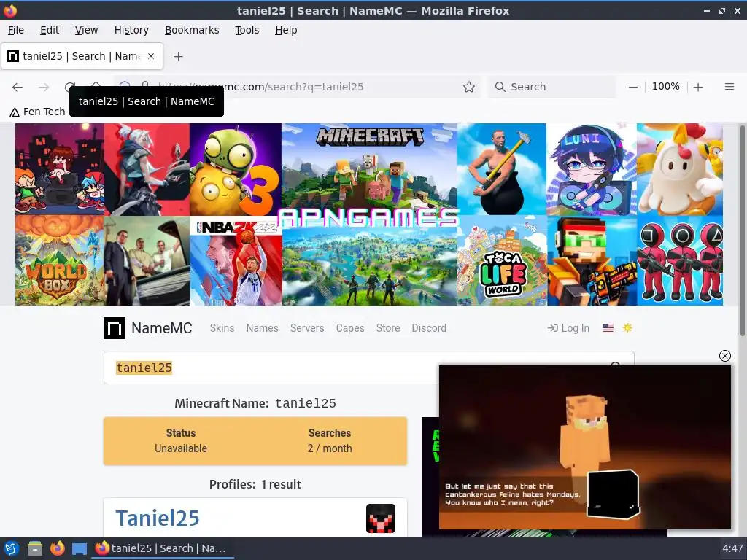Open the Tools menu
The height and width of the screenshot is (560, 747).
[x=247, y=30]
